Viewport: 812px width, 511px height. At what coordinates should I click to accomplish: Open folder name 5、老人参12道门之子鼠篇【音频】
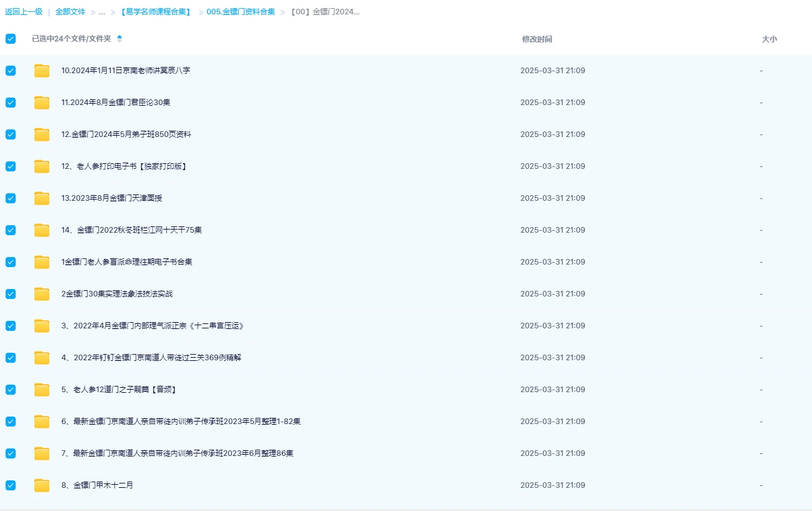(x=119, y=390)
